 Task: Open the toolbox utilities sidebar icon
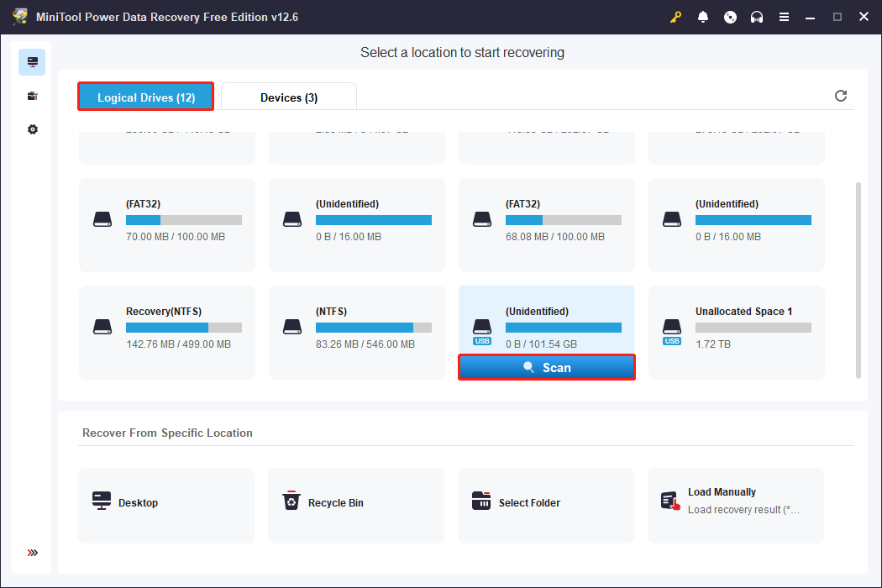coord(32,96)
